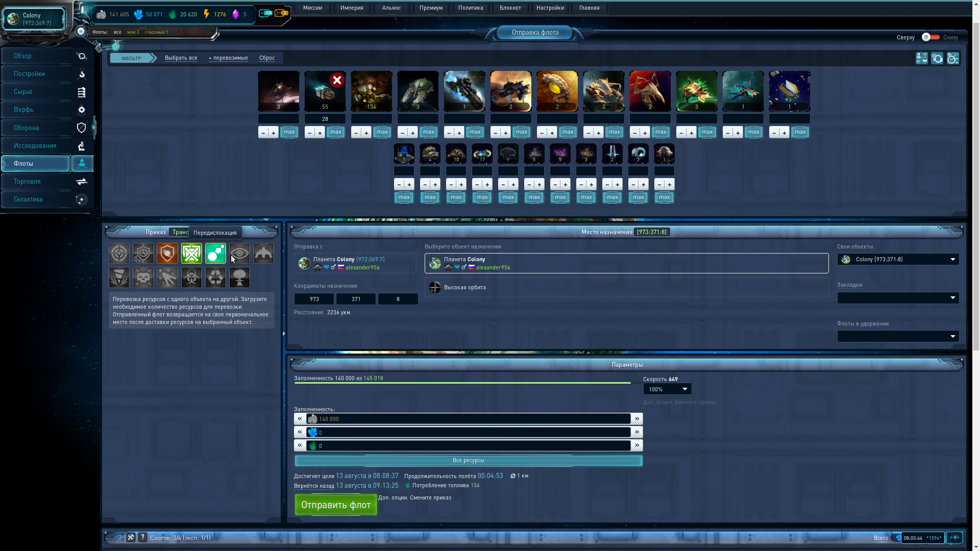Click the pause fleets round button
This screenshot has height=551, width=980.
point(81,31)
